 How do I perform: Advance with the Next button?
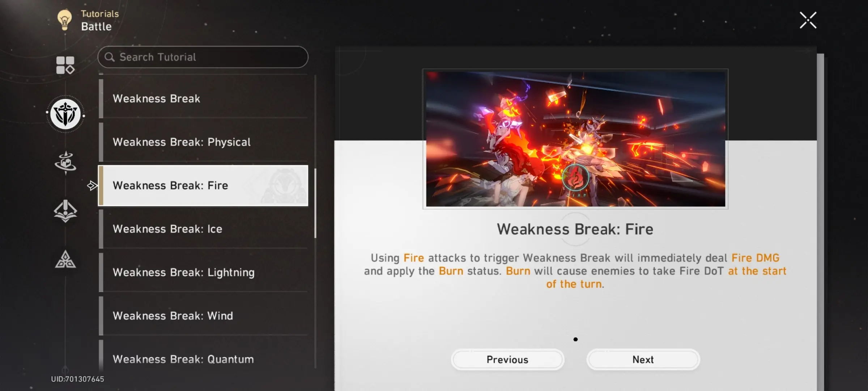coord(643,360)
